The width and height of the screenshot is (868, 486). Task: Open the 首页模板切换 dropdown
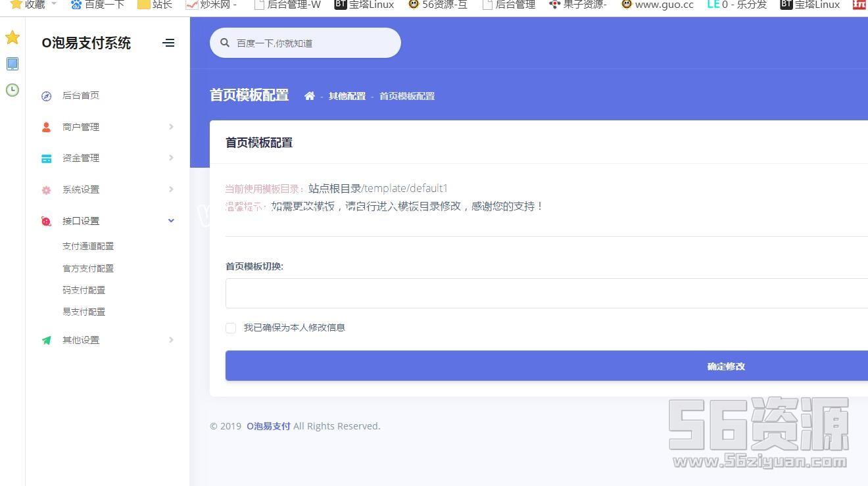pos(546,293)
